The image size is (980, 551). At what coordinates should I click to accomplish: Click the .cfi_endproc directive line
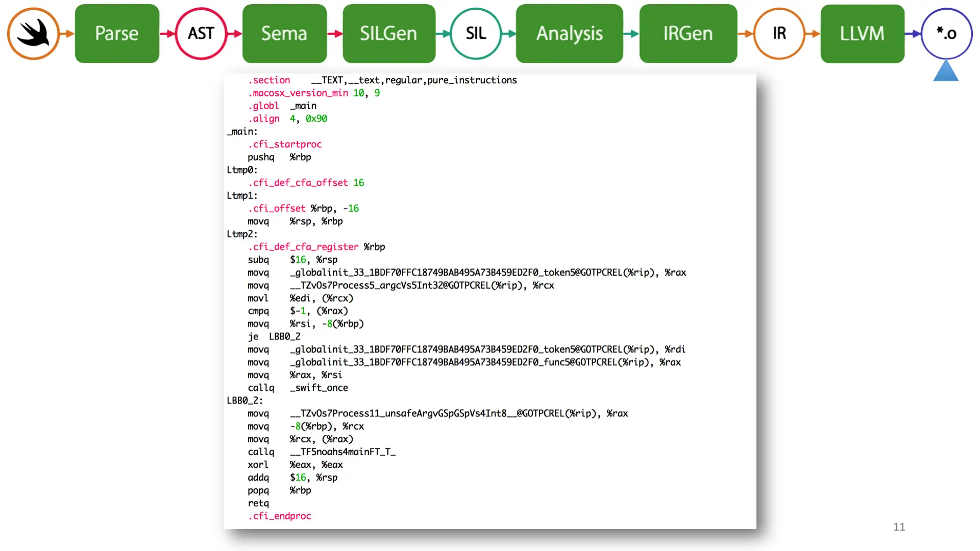280,516
